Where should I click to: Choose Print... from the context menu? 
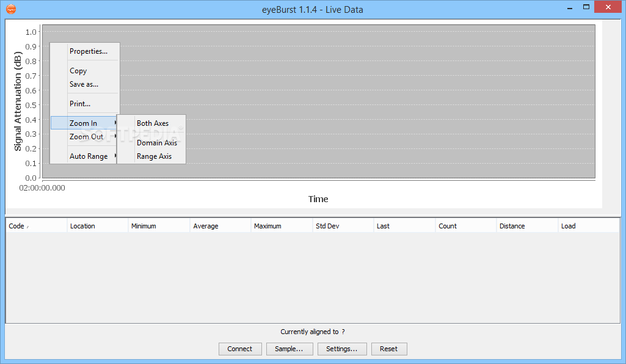coord(85,104)
